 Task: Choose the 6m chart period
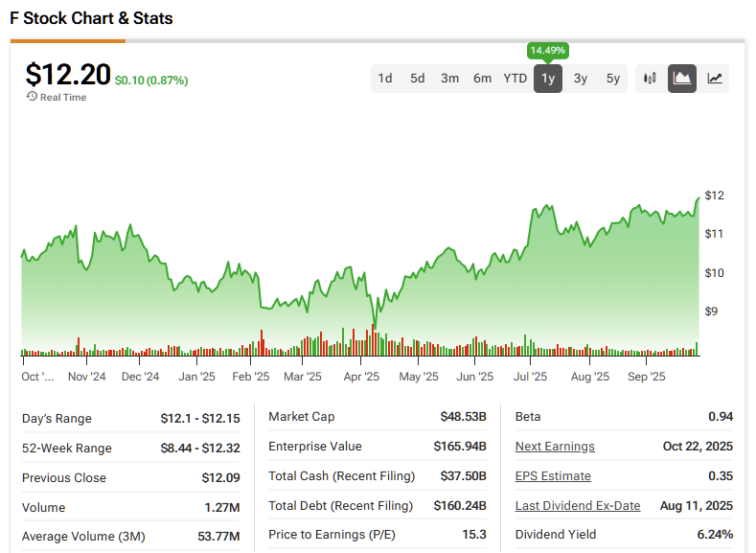pyautogui.click(x=483, y=79)
